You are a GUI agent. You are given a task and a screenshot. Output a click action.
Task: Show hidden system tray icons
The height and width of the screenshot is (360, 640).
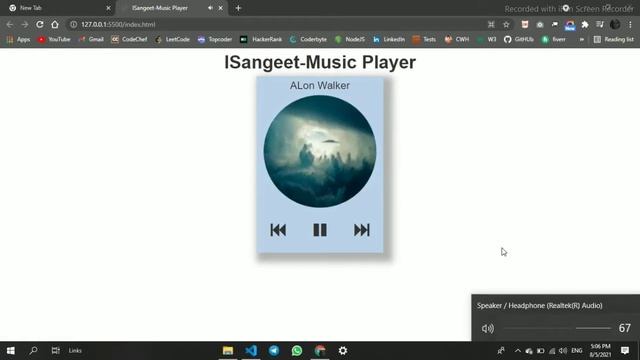pos(518,351)
